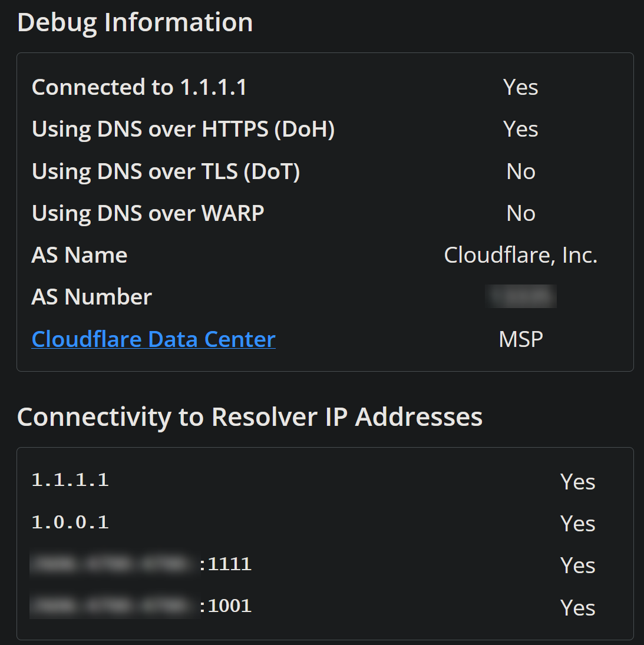Click the blurred AS Number value
Image resolution: width=644 pixels, height=645 pixels.
(520, 296)
